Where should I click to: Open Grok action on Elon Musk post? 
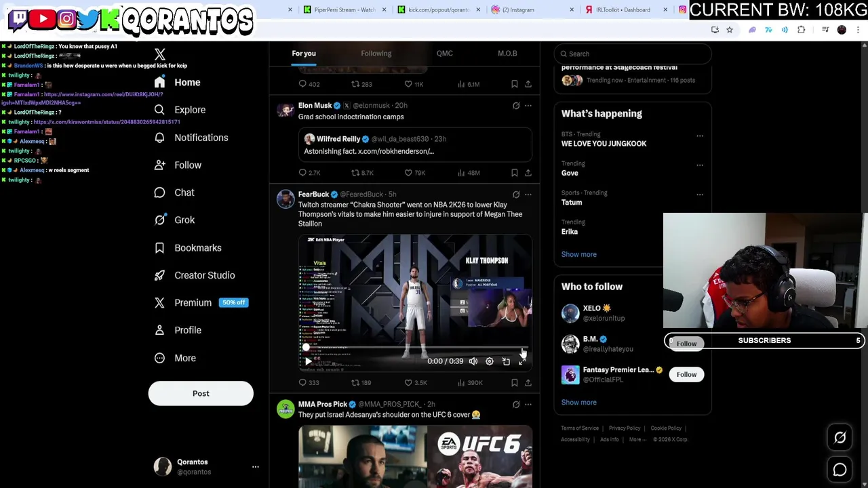pos(516,106)
